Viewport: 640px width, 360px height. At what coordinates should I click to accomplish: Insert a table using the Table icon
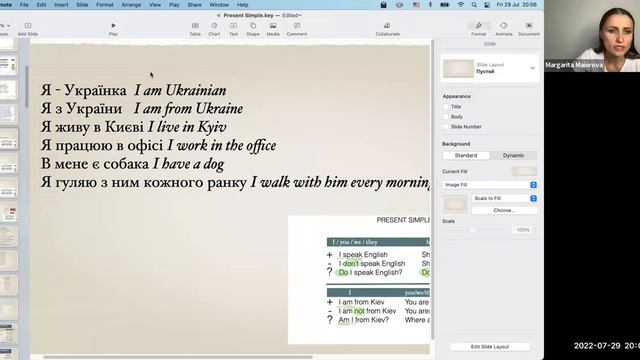coord(195,26)
